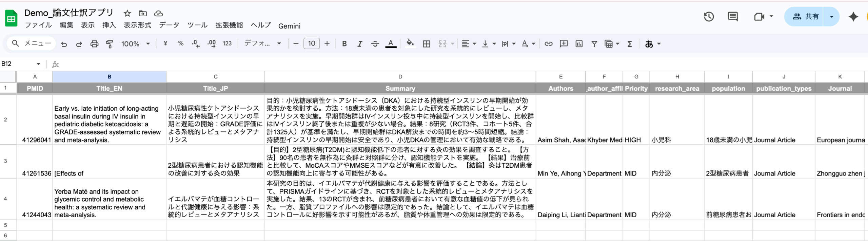Viewport: 868px width, 241px height.
Task: Toggle strikethrough formatting
Action: (x=375, y=44)
